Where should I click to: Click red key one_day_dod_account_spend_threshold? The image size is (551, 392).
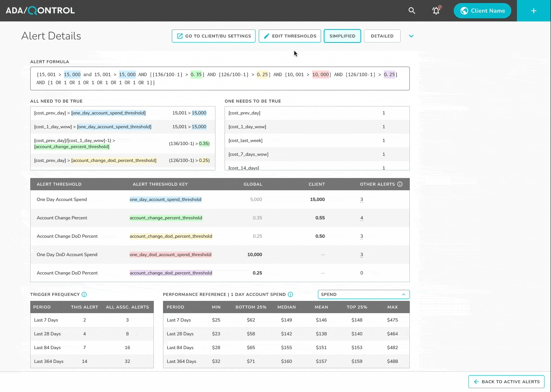tap(170, 255)
